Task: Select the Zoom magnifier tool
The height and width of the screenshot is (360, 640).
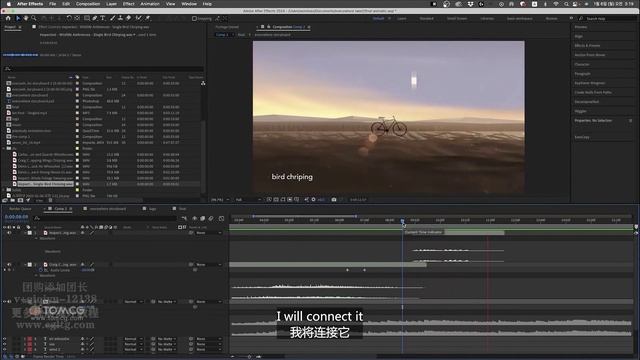Action: (34, 18)
